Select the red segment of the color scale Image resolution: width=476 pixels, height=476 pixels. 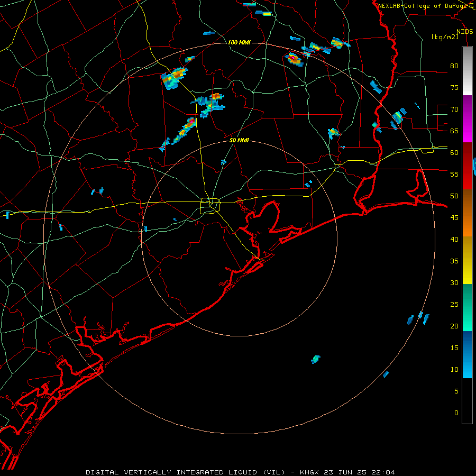point(467,166)
